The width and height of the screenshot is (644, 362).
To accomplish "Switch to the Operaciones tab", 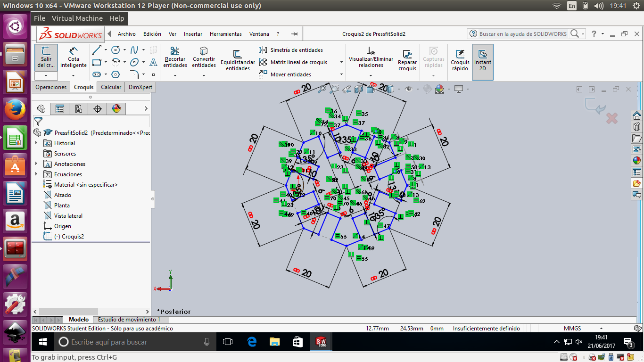I will tap(51, 87).
